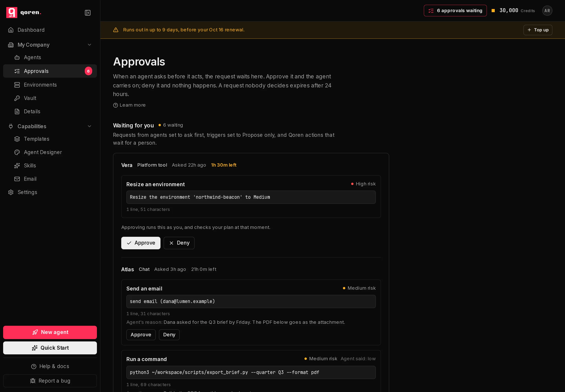
Task: Click the 'Agent said: low' text
Action: pyautogui.click(x=358, y=359)
